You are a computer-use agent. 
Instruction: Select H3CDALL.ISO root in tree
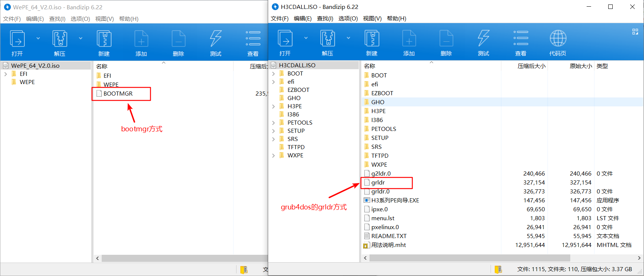pyautogui.click(x=297, y=65)
